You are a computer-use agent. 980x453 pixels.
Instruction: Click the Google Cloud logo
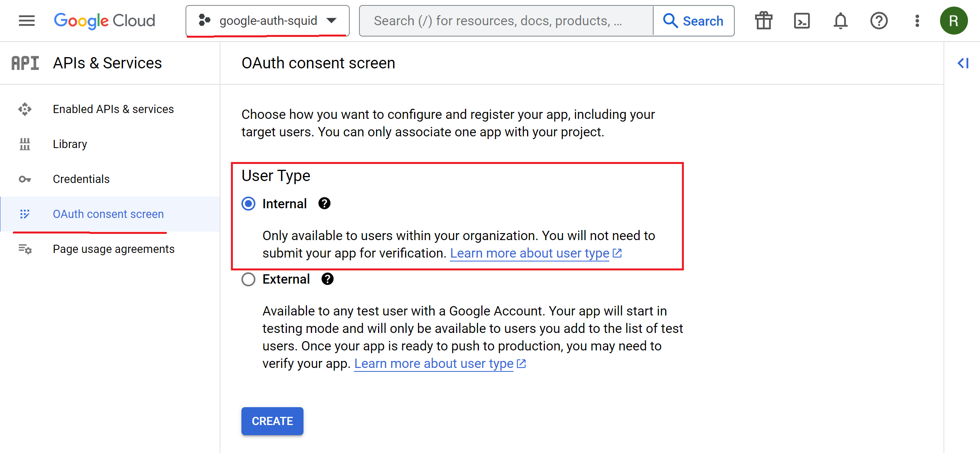click(x=104, y=21)
